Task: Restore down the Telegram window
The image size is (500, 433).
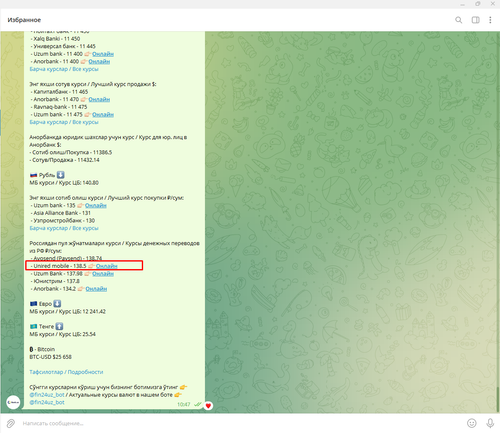Action: 478,4
